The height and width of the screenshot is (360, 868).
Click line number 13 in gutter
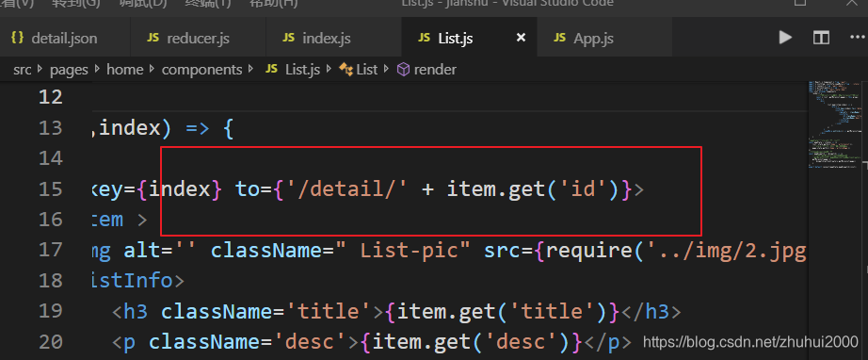click(x=51, y=128)
